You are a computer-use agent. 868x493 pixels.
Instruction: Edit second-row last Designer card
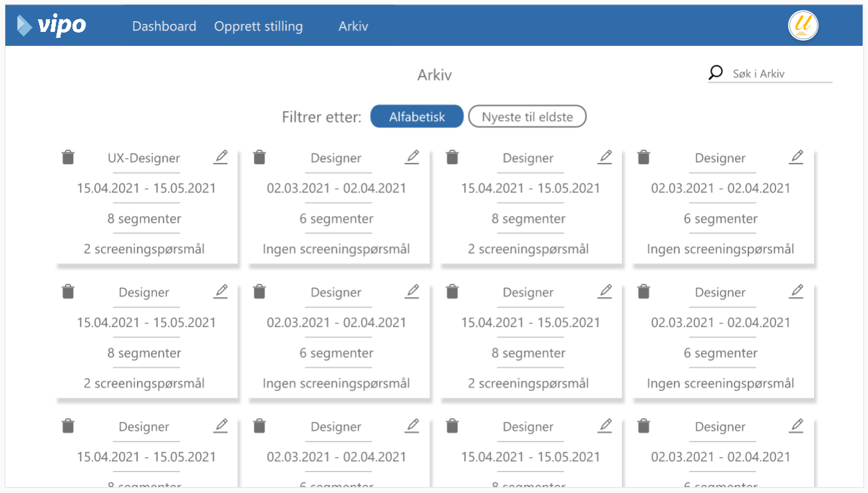(796, 292)
